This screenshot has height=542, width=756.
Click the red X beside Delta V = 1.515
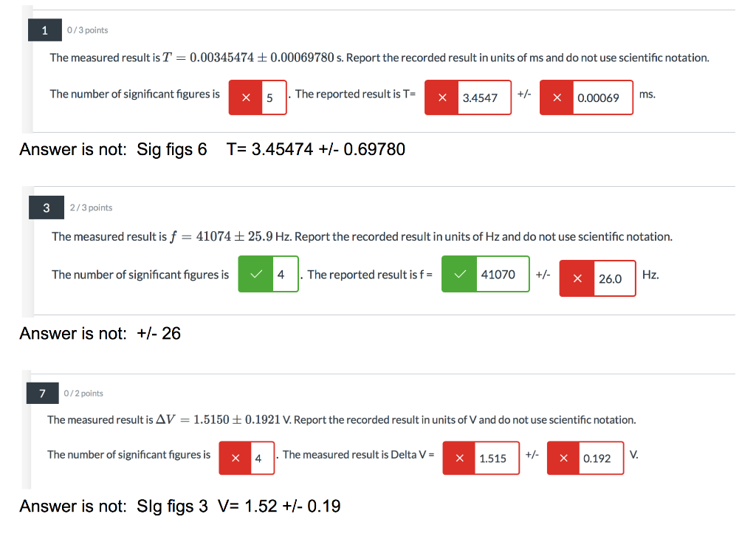tap(460, 458)
